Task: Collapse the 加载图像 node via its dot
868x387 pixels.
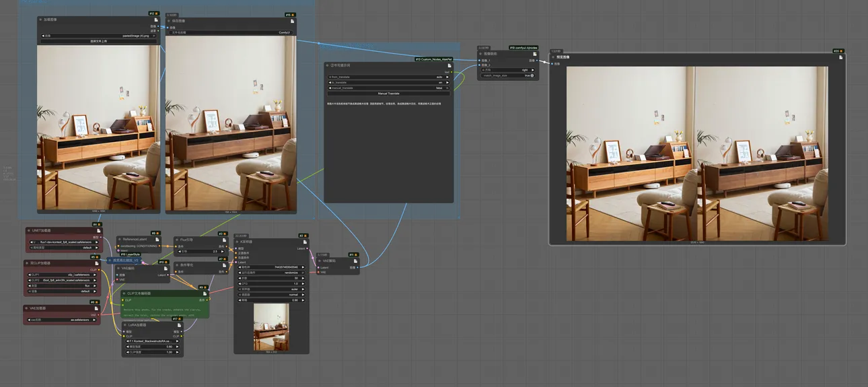Action: 41,20
